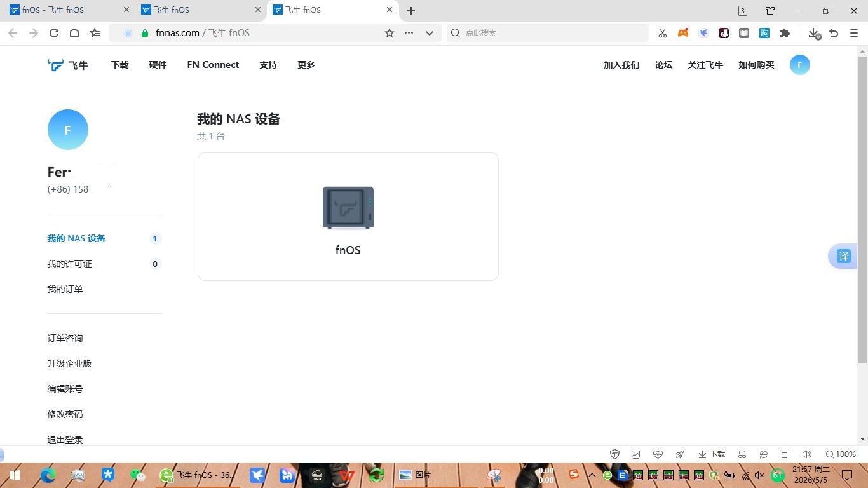
Task: Open the FN Connect menu item
Action: 213,65
